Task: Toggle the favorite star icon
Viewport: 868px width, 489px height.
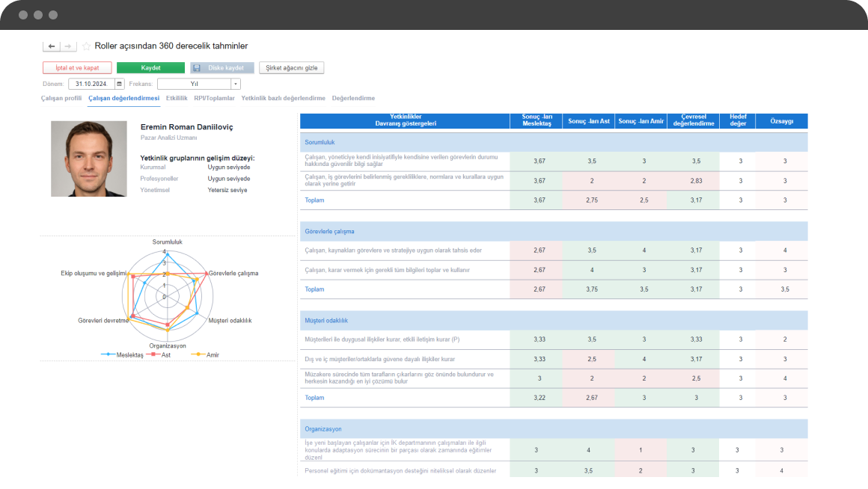Action: [x=86, y=46]
